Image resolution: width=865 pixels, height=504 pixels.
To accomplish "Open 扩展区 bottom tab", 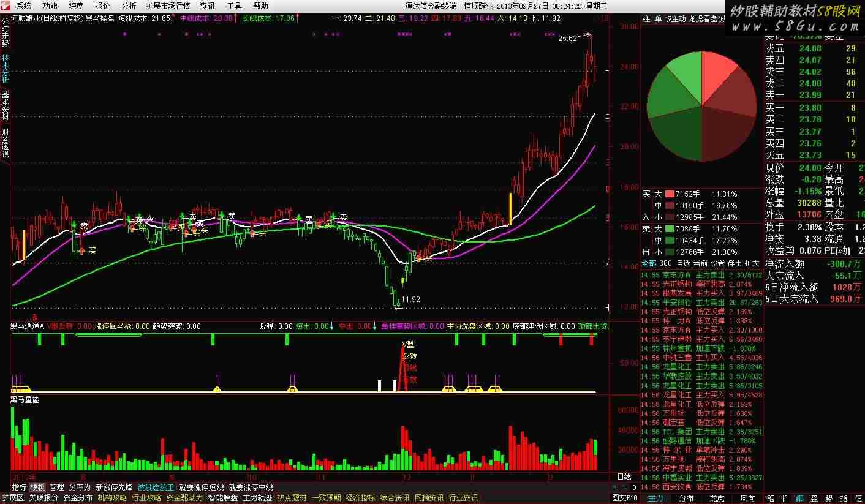I will click(12, 498).
